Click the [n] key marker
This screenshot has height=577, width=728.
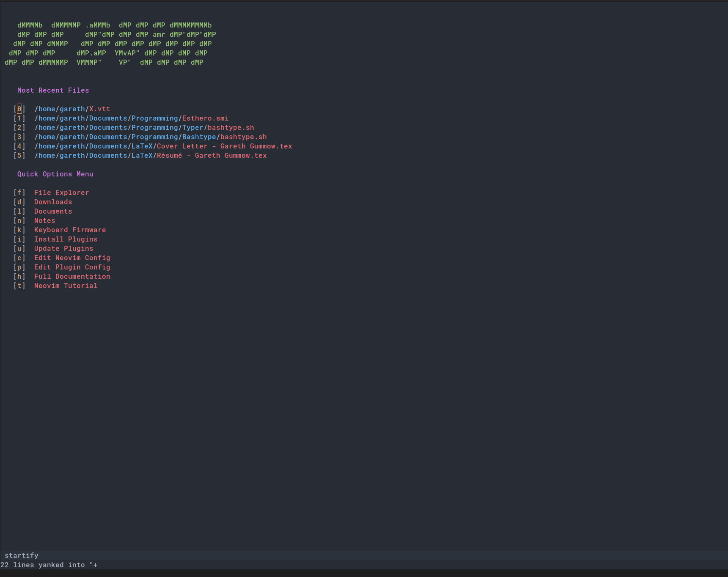pyautogui.click(x=19, y=220)
